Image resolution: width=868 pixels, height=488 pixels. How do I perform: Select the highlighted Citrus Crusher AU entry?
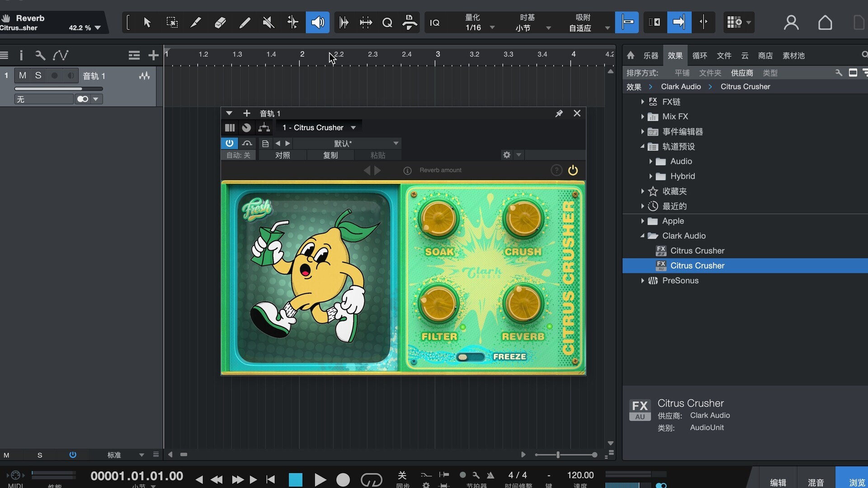(x=745, y=266)
